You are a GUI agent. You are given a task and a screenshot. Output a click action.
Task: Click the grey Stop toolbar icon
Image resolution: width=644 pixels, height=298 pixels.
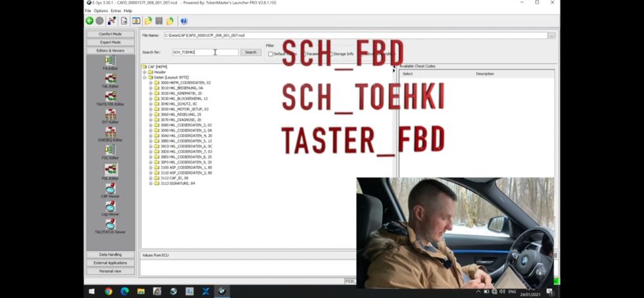[100, 21]
